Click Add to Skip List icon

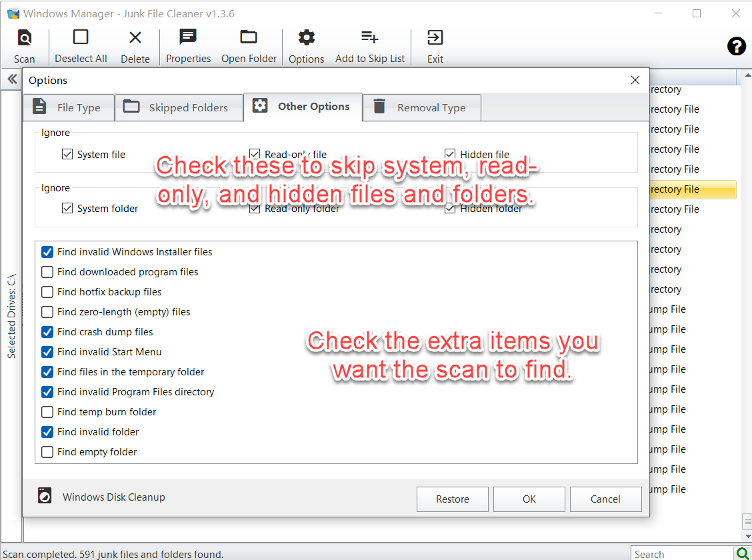[370, 37]
